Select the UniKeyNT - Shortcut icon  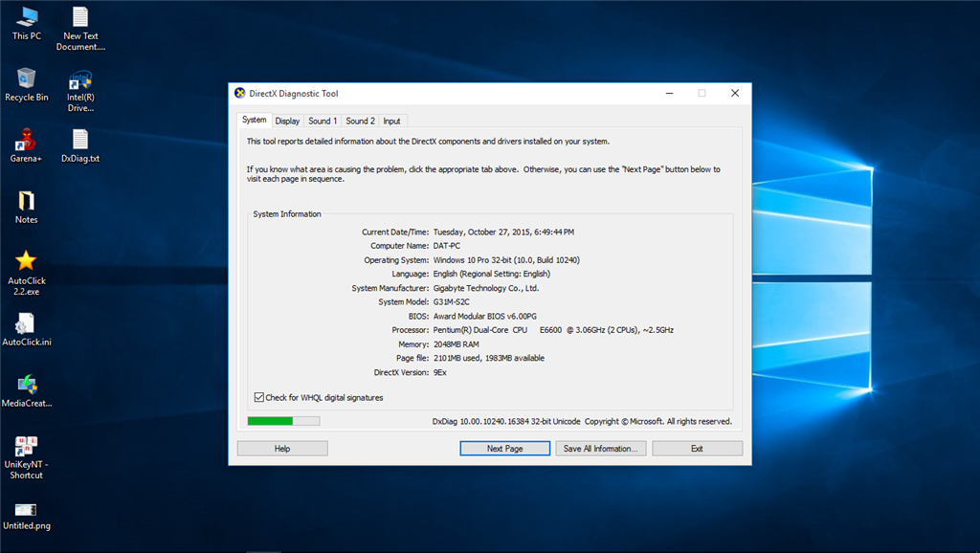tap(26, 458)
